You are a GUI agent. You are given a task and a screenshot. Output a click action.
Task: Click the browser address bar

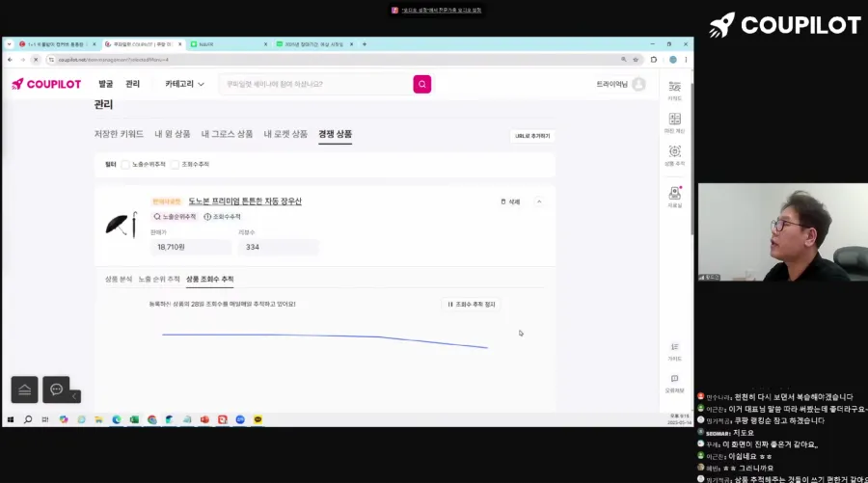[332, 59]
